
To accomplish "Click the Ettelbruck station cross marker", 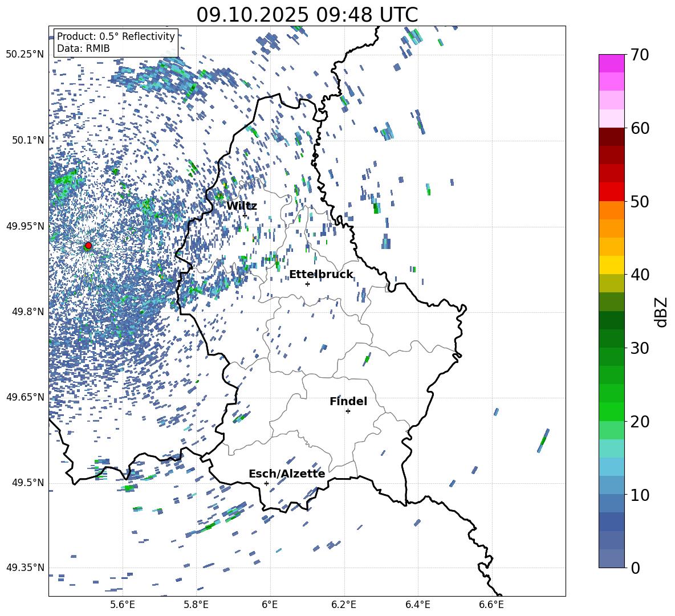I will (x=307, y=284).
